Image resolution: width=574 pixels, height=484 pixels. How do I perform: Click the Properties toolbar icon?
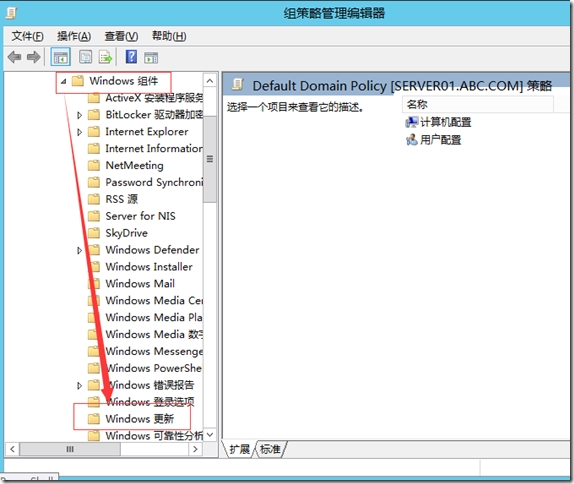pos(86,57)
